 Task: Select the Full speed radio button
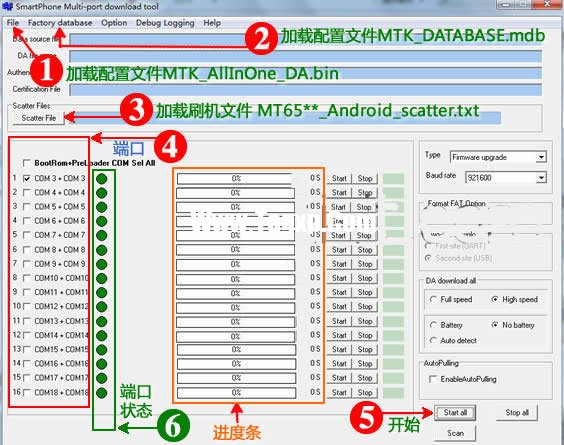pyautogui.click(x=433, y=299)
